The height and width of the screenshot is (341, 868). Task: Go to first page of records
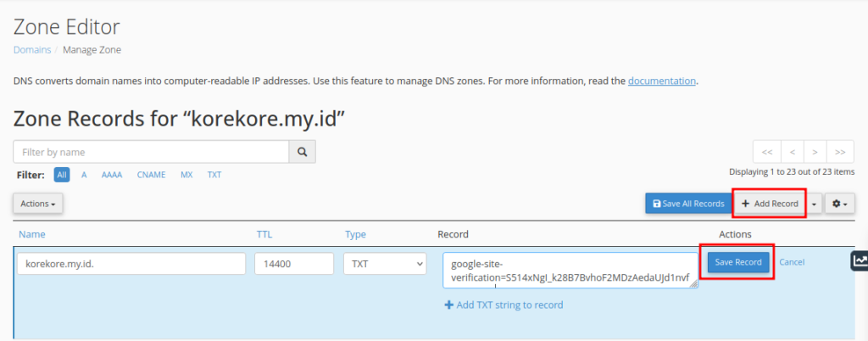point(766,152)
